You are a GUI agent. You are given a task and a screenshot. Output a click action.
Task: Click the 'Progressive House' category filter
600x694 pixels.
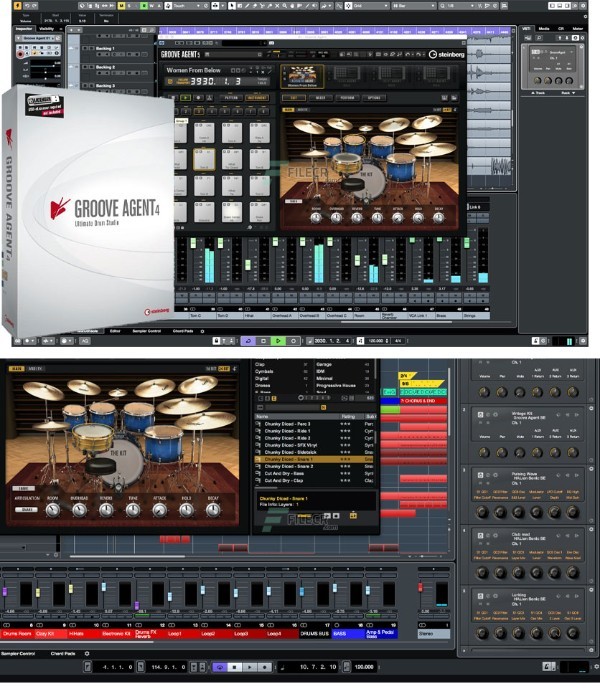[336, 386]
